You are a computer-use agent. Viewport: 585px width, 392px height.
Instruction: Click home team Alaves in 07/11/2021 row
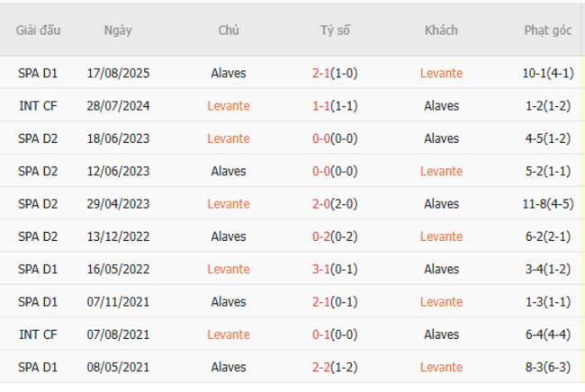coord(228,302)
